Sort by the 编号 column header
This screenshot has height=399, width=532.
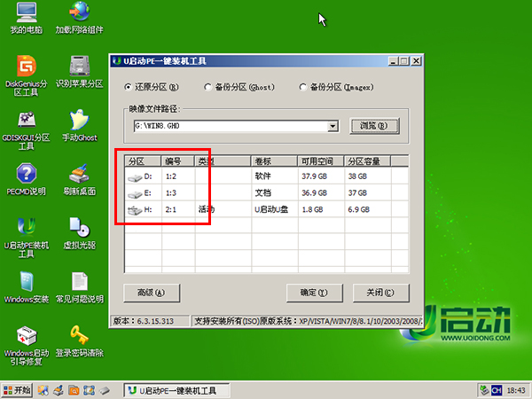pyautogui.click(x=178, y=161)
